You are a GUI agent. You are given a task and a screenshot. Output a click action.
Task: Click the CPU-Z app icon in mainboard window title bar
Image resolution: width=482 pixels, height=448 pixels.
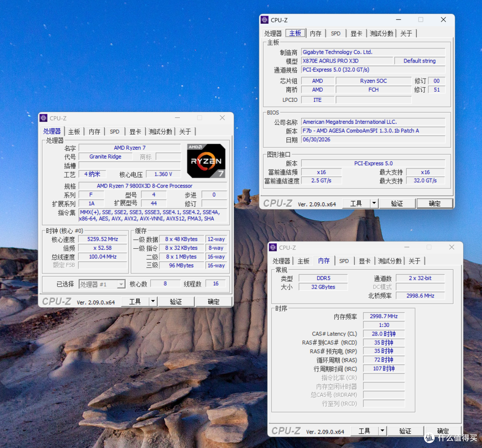click(x=265, y=20)
